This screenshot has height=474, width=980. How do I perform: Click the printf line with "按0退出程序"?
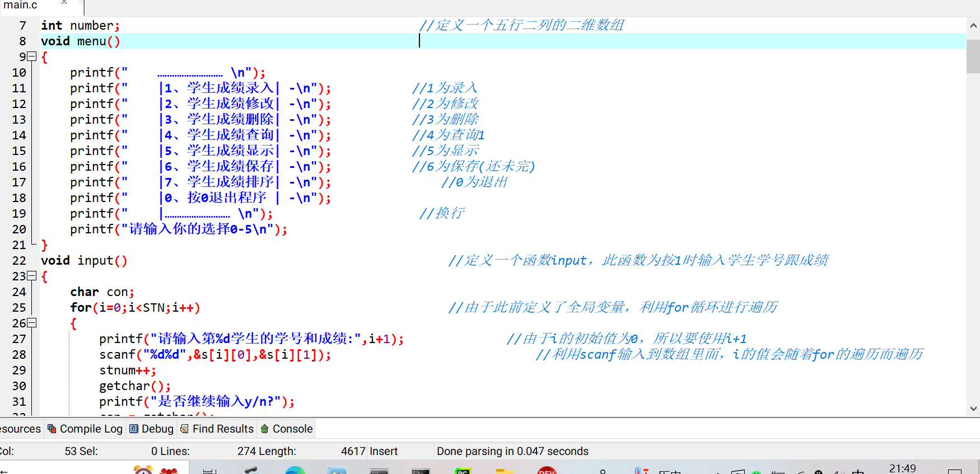pyautogui.click(x=200, y=198)
